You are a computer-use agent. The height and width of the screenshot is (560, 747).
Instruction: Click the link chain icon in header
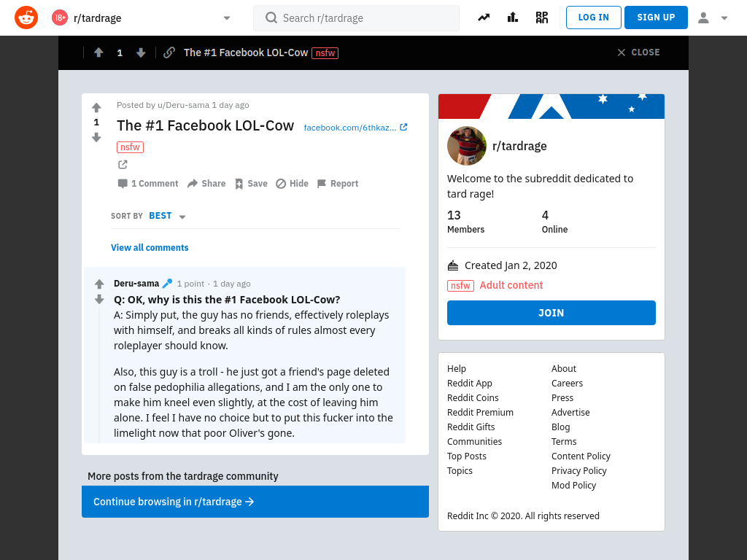coord(169,52)
